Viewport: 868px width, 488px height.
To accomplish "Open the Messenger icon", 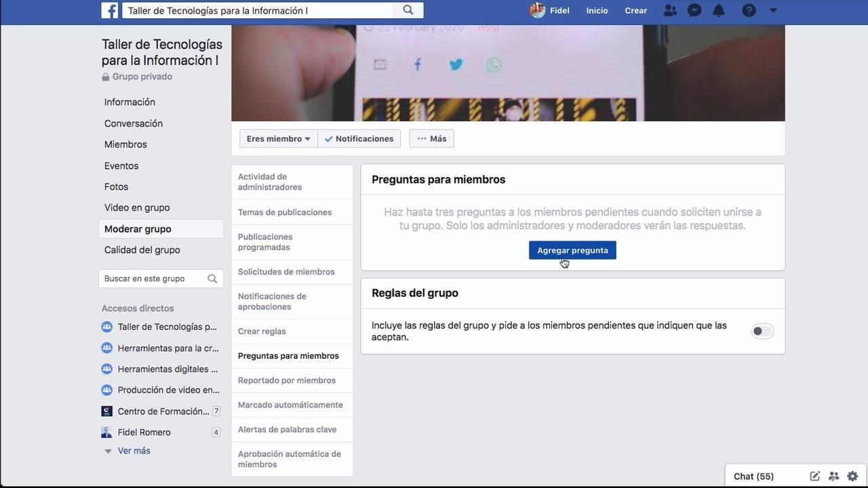I will pos(694,10).
